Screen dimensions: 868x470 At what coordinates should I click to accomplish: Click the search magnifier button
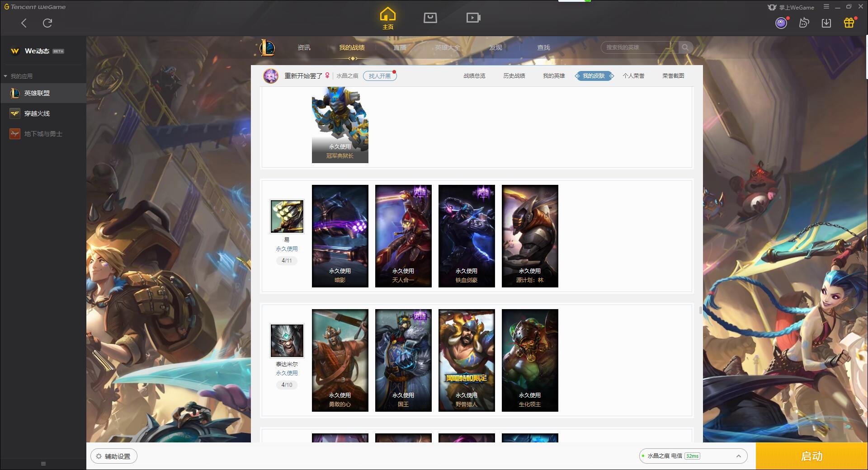coord(685,47)
